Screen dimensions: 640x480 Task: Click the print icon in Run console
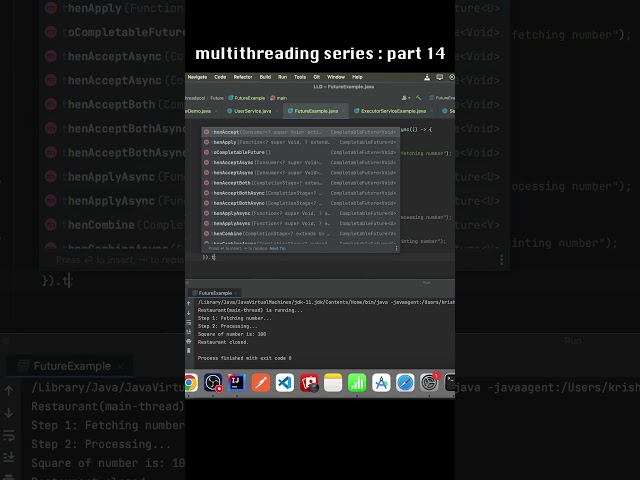(189, 341)
